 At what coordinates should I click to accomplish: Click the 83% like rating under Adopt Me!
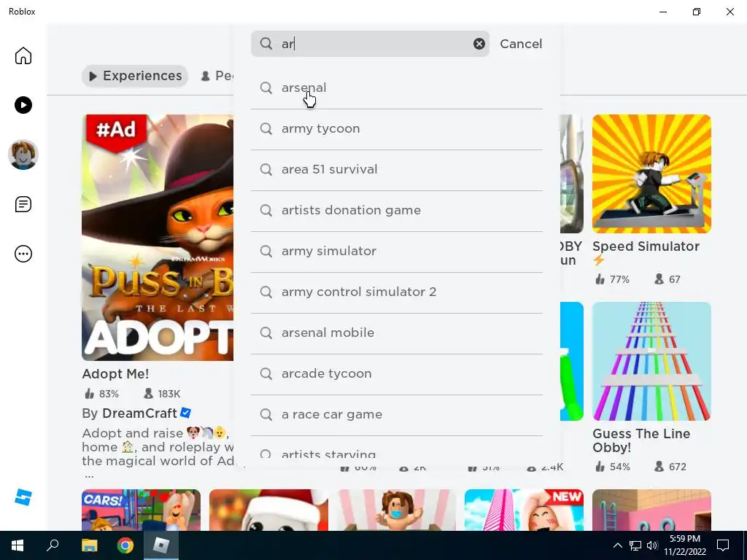coord(101,394)
